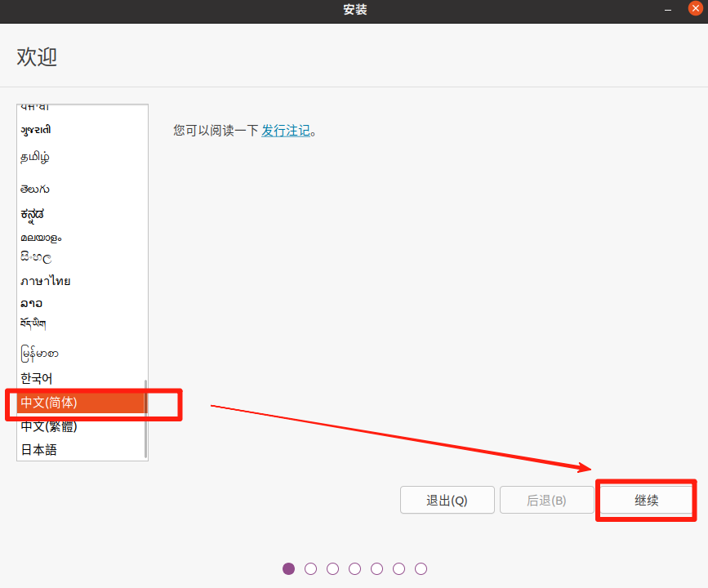
Task: Select ಕನ್ನಡ in the language list
Action: [82, 215]
